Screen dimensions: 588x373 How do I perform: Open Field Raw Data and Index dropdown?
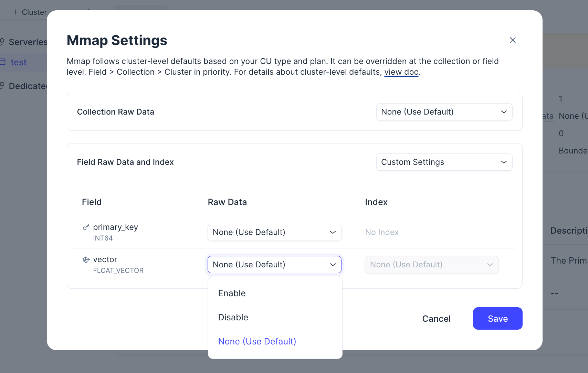click(444, 162)
